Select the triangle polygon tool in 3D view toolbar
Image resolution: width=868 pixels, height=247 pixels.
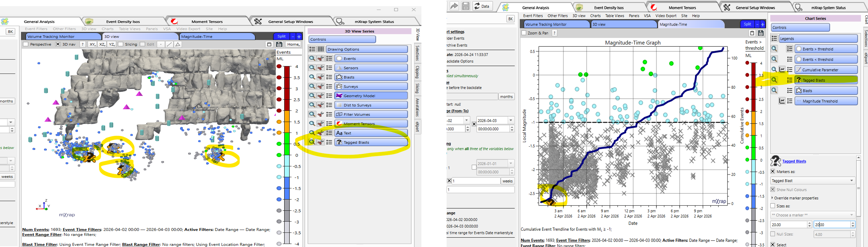coord(178,44)
